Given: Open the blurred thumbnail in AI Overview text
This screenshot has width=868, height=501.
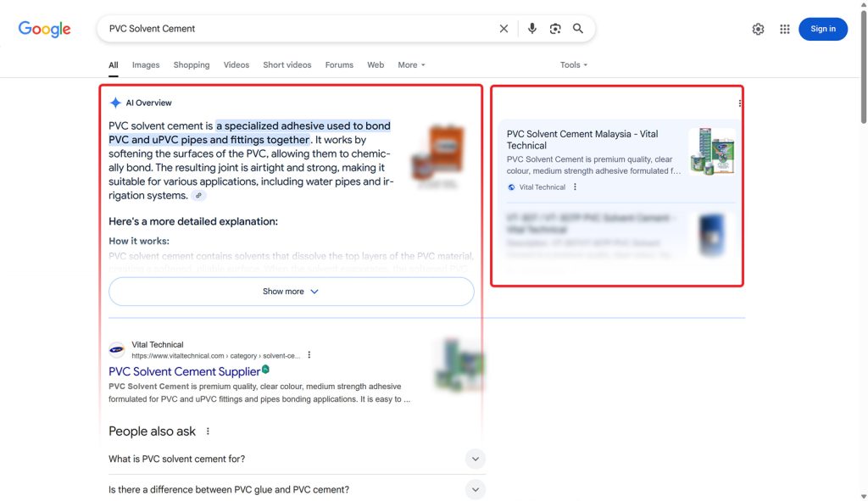Looking at the screenshot, I should click(438, 155).
